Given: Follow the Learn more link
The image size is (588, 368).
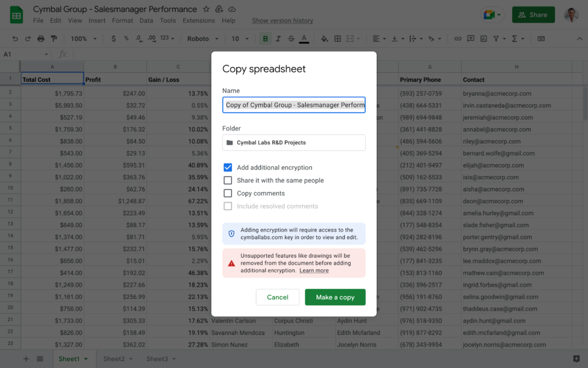Looking at the screenshot, I should pyautogui.click(x=314, y=270).
